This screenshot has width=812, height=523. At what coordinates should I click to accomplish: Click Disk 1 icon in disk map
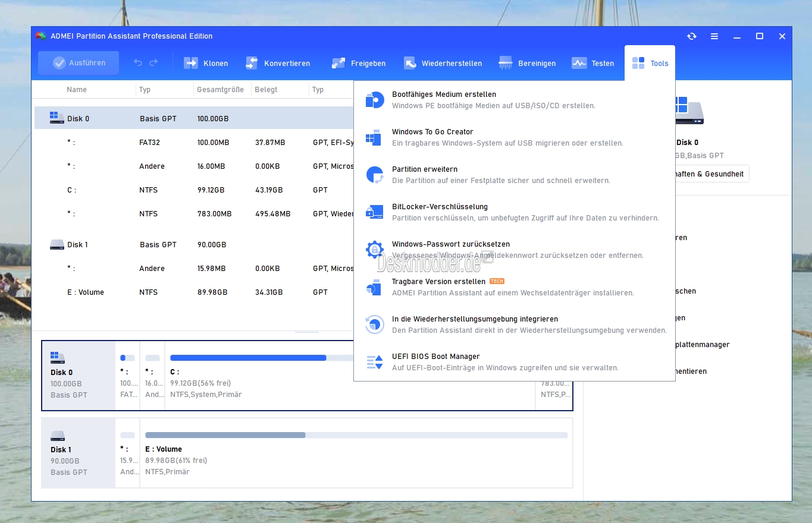coord(58,435)
